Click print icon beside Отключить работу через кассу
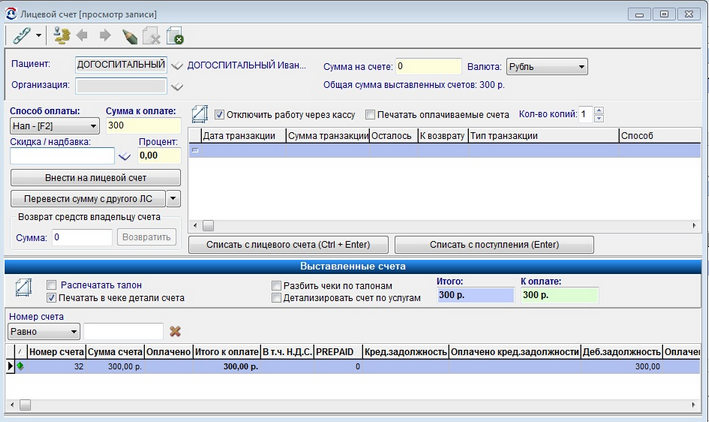The image size is (709, 422). coord(199,114)
